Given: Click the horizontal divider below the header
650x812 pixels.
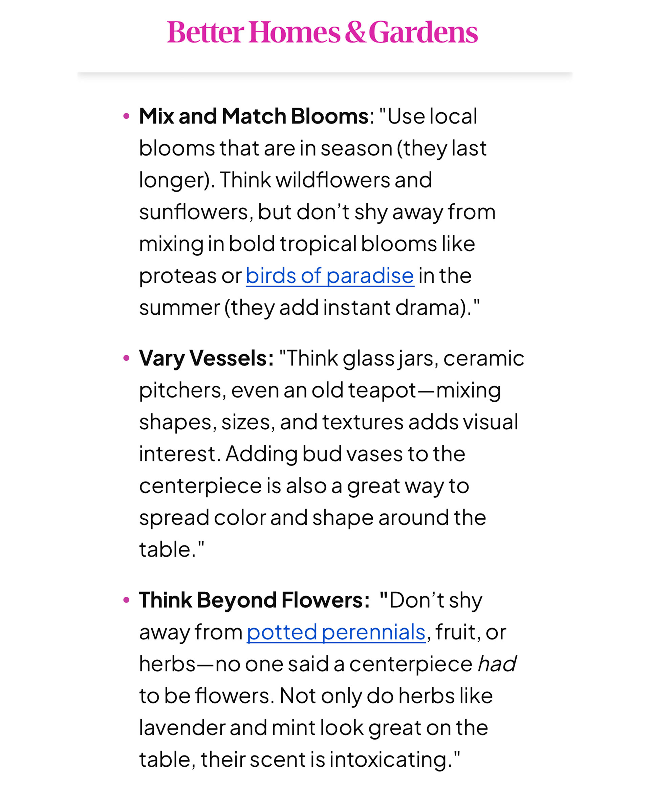Looking at the screenshot, I should pos(324,73).
